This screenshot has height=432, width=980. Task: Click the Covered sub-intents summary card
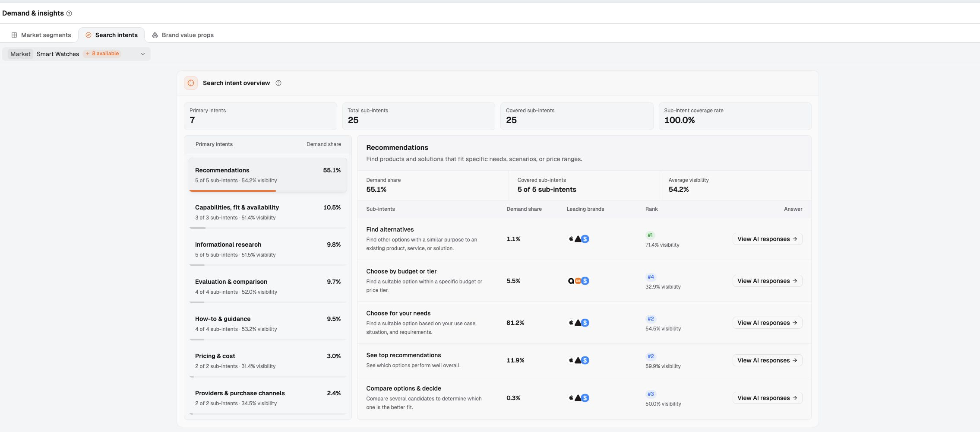tap(577, 116)
